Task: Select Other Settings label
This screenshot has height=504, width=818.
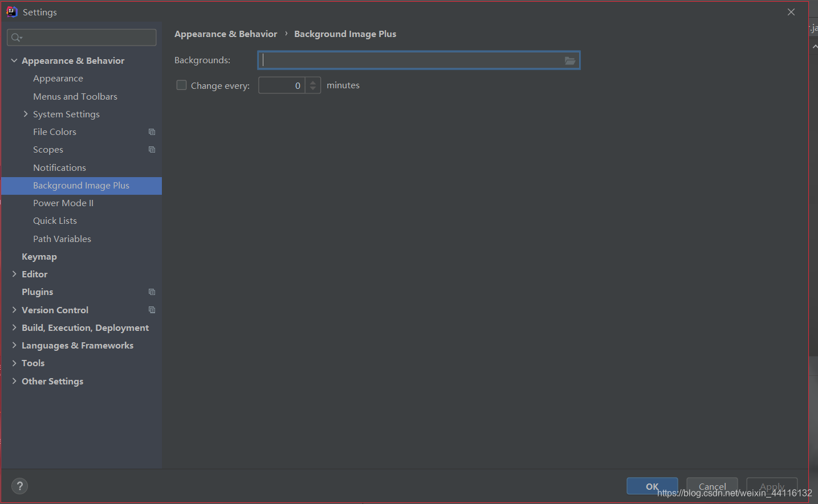Action: [52, 381]
